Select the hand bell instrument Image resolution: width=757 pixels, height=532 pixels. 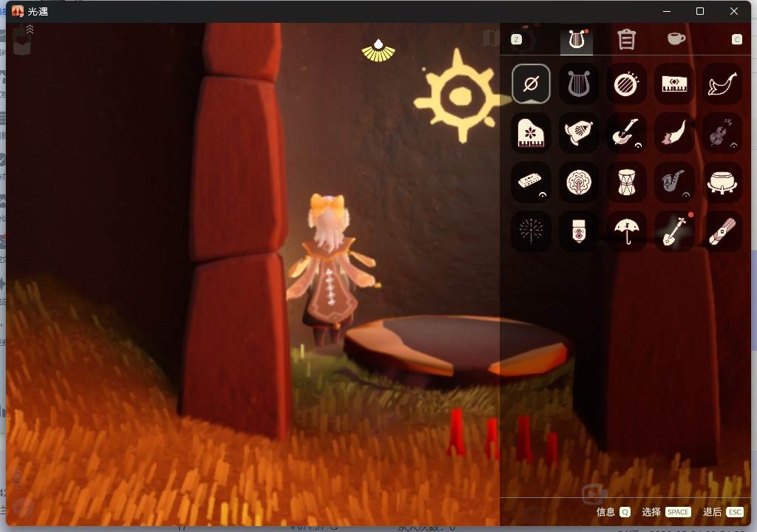[x=578, y=133]
